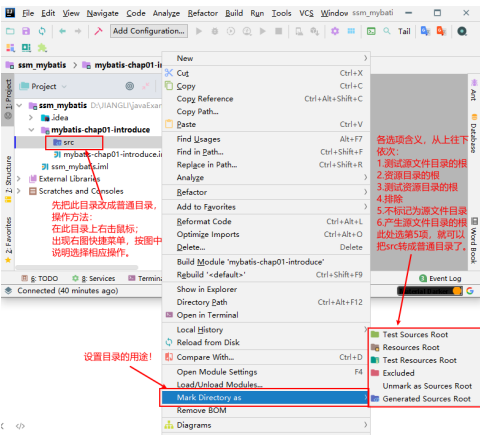This screenshot has height=443, width=480.
Task: Click the Stop square toolbar icon
Action: (279, 31)
